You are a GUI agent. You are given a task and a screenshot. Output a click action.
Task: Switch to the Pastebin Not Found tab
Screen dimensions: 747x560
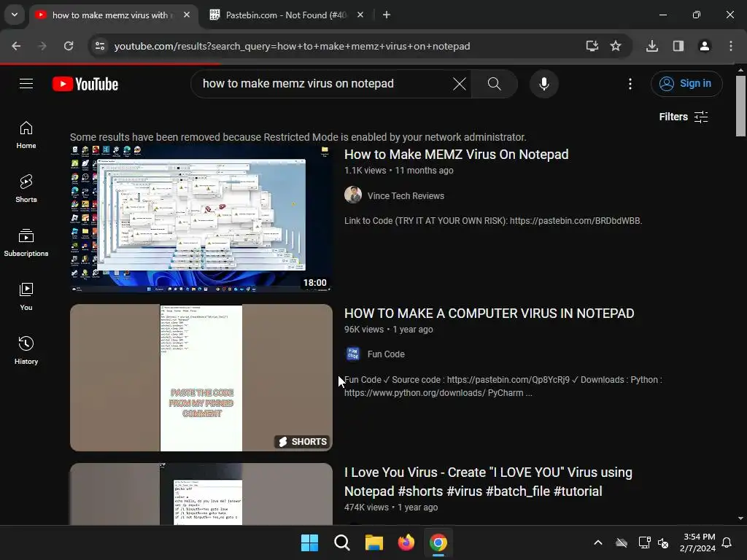(286, 15)
